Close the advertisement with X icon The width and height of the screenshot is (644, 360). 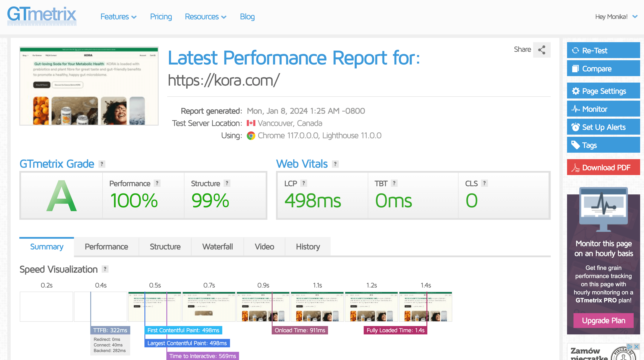(636, 346)
